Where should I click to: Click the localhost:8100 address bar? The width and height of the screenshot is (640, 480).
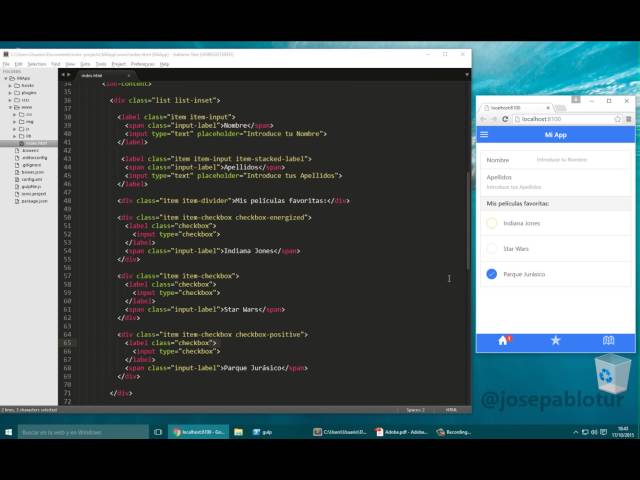tap(560, 119)
